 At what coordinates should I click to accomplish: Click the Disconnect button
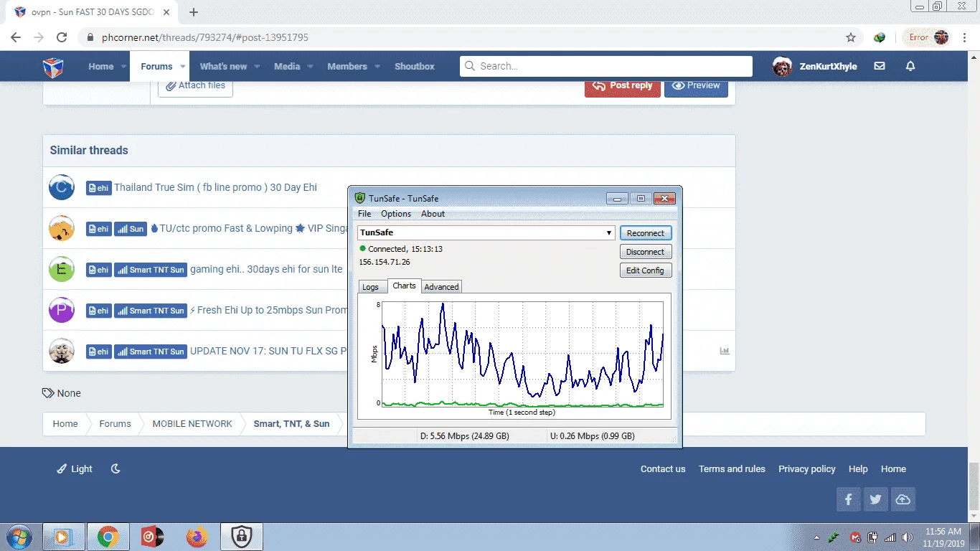click(646, 252)
